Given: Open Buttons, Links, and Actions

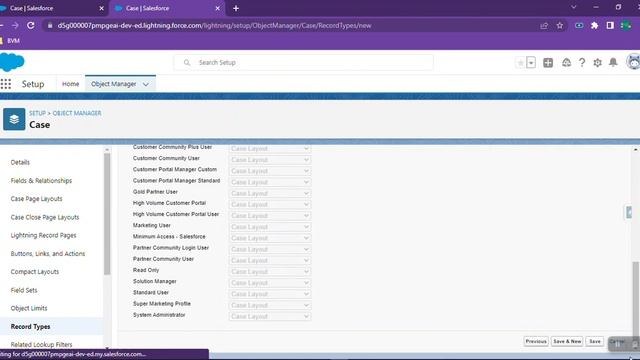Looking at the screenshot, I should [x=48, y=253].
